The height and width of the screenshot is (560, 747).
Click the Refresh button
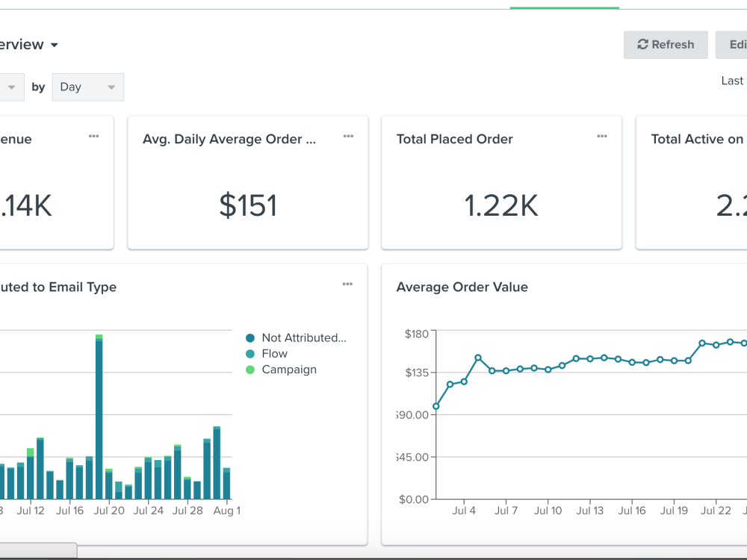pos(666,45)
